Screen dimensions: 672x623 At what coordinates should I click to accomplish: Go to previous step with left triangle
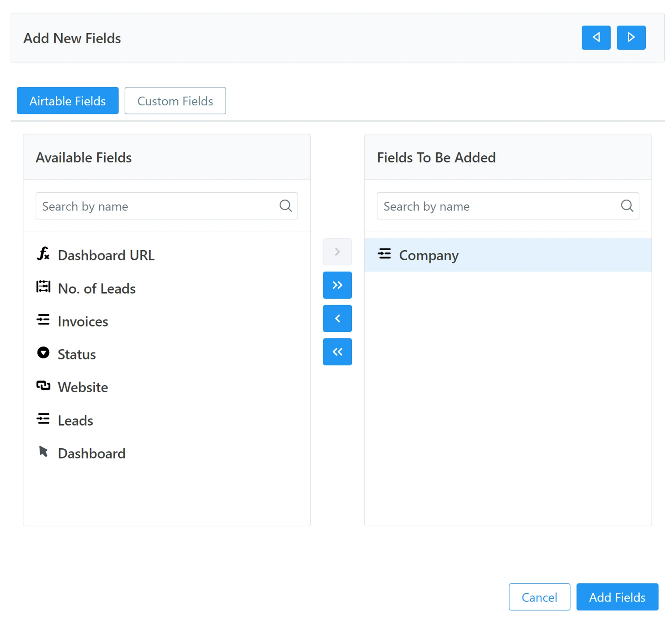(596, 37)
